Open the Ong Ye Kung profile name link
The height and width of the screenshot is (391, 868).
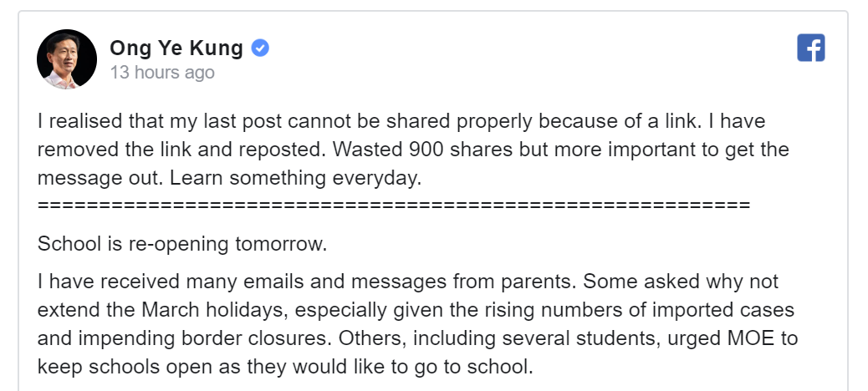176,48
